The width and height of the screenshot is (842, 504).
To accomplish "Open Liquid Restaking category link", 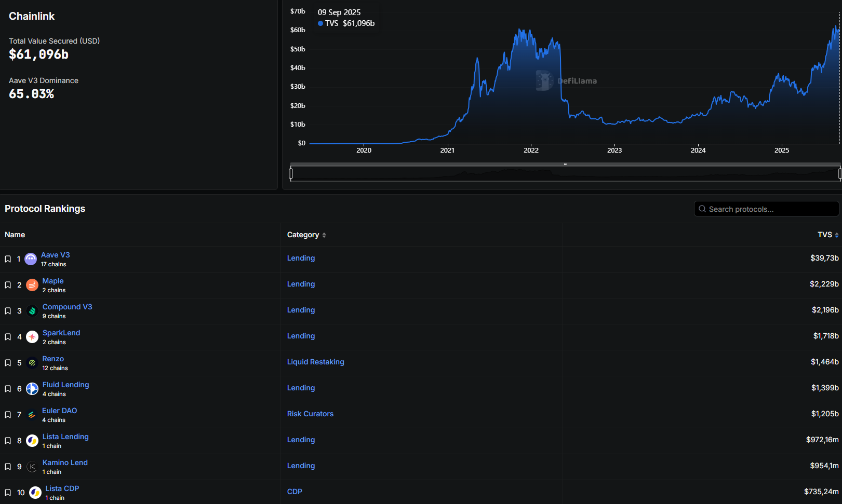I will 316,362.
